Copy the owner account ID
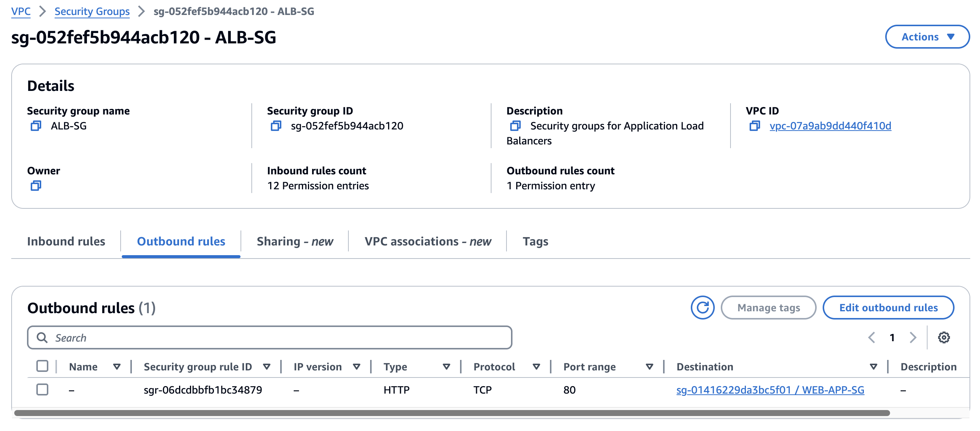This screenshot has height=431, width=980. 36,186
